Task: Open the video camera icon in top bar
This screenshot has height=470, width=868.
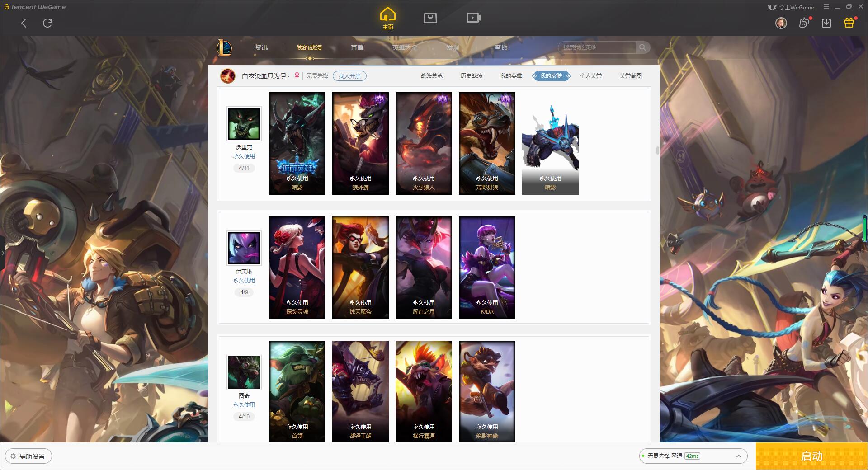Action: 473,18
